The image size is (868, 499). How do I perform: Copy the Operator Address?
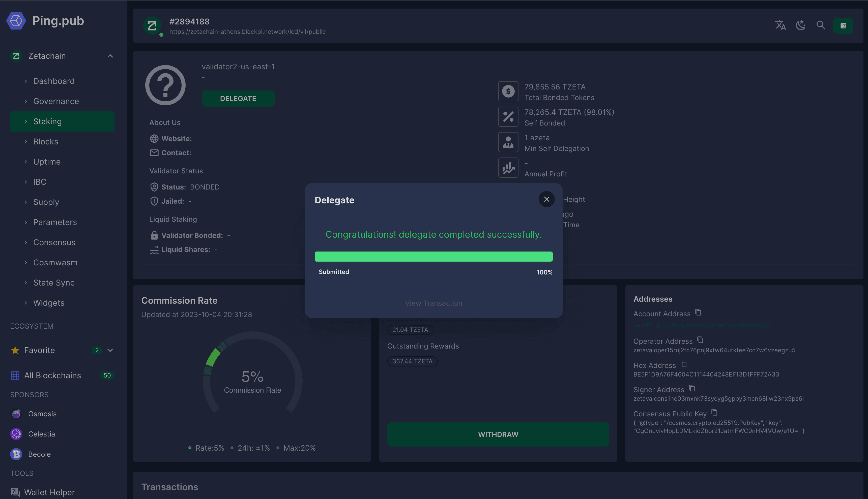(700, 340)
